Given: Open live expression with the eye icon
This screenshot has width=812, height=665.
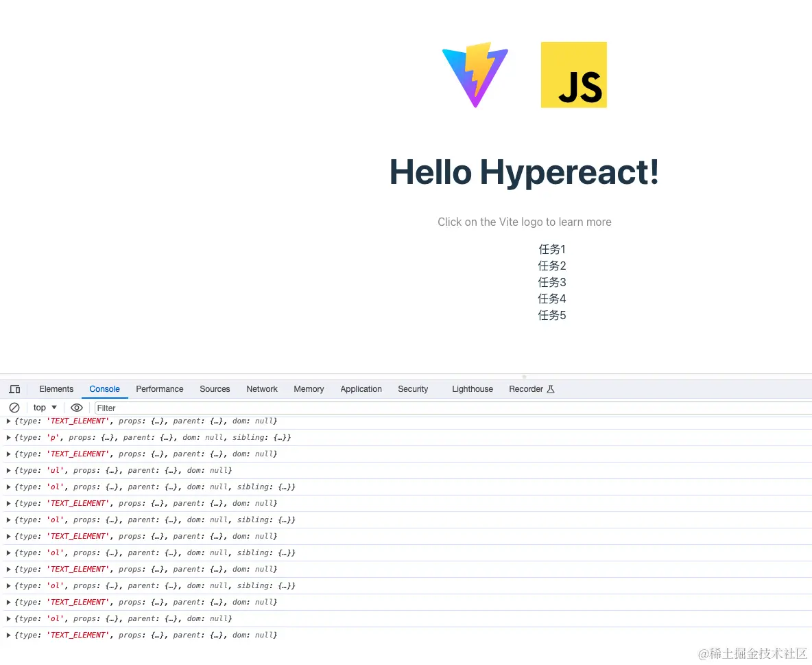Looking at the screenshot, I should (x=77, y=408).
